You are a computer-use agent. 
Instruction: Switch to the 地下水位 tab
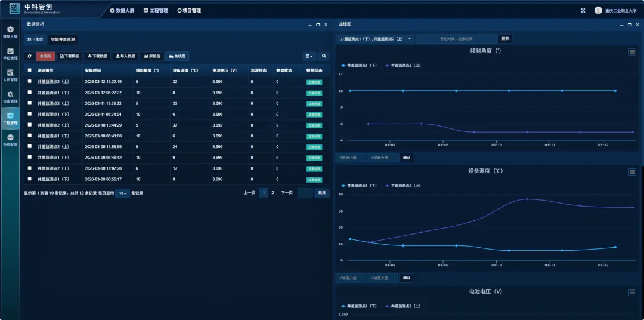click(x=35, y=39)
